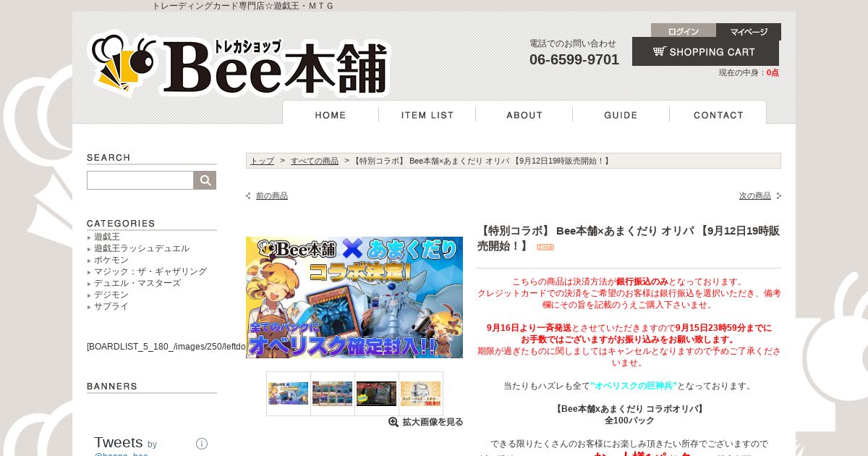Open マイページ tab
868x456 pixels.
click(749, 31)
